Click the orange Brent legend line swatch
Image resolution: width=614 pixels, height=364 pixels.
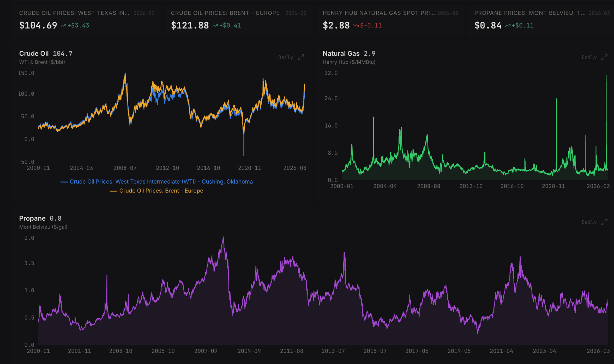[x=114, y=191]
